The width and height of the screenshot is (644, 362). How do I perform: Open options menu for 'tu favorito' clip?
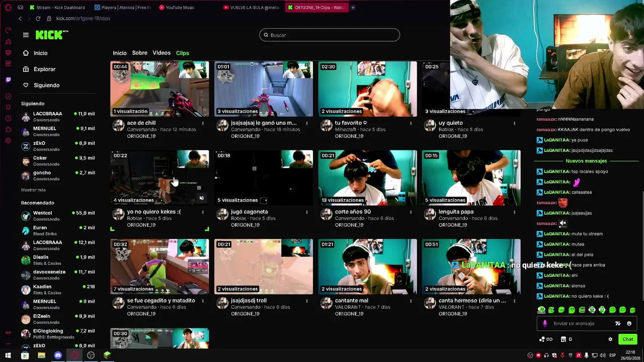tap(411, 123)
